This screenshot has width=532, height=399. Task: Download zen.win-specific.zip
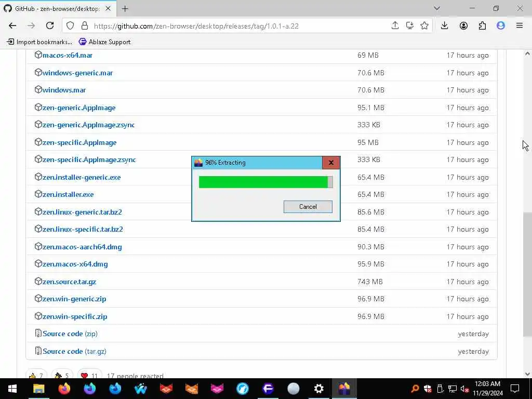pyautogui.click(x=75, y=317)
